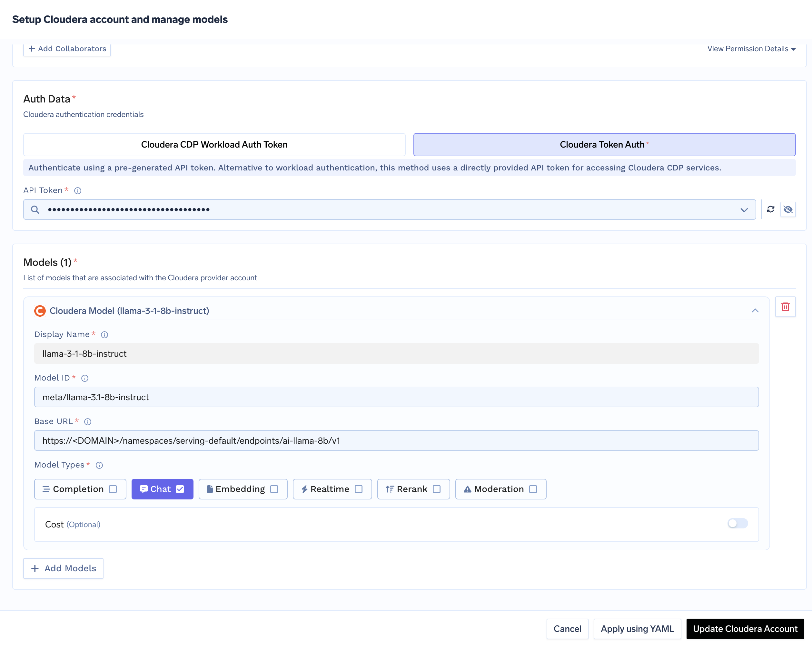Open the info tooltip next to Base URL
The image size is (812, 647).
click(x=88, y=421)
